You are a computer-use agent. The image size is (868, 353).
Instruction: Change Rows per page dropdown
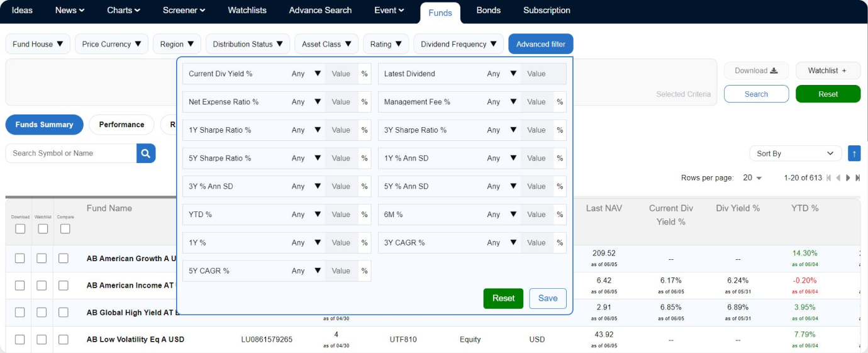pyautogui.click(x=752, y=178)
